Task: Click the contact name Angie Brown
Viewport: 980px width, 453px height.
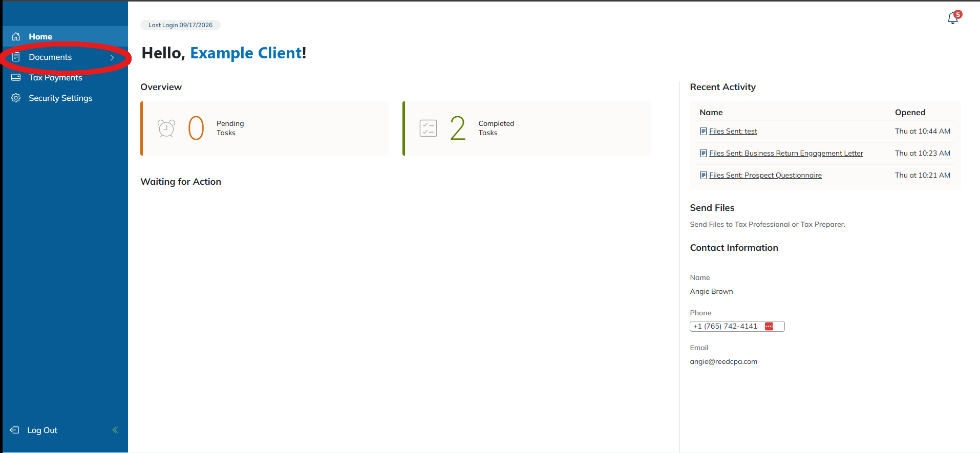Action: point(711,291)
